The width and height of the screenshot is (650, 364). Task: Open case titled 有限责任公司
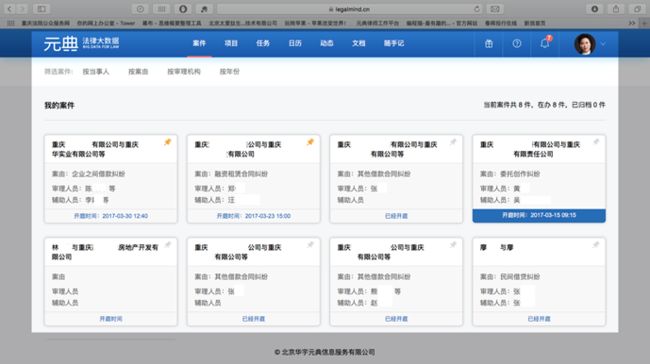(x=530, y=149)
